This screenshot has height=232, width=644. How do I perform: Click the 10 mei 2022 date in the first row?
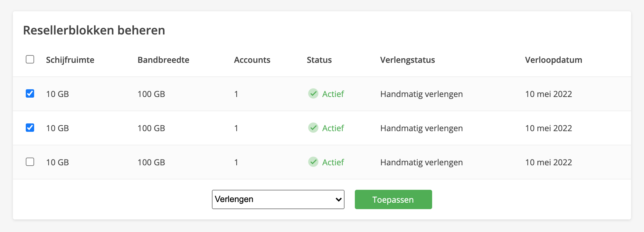[x=548, y=94]
